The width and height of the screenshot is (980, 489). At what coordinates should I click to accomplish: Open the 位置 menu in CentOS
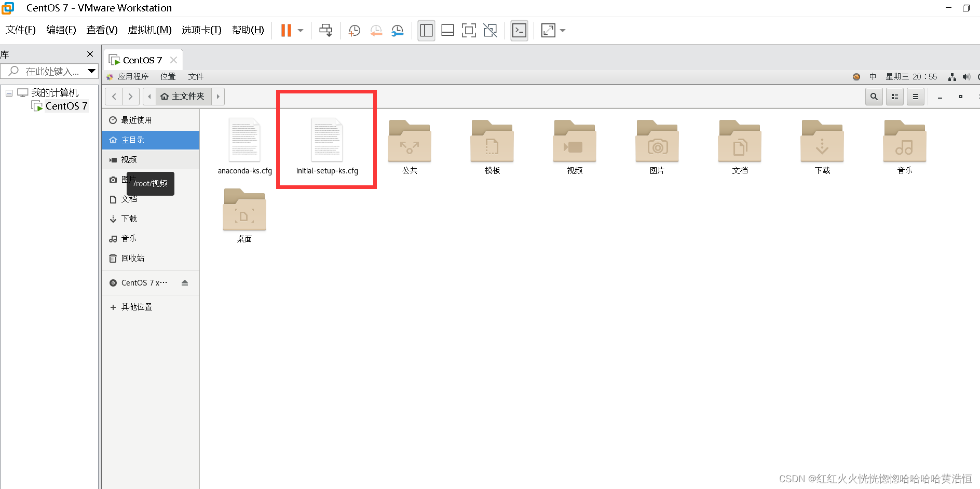point(168,76)
